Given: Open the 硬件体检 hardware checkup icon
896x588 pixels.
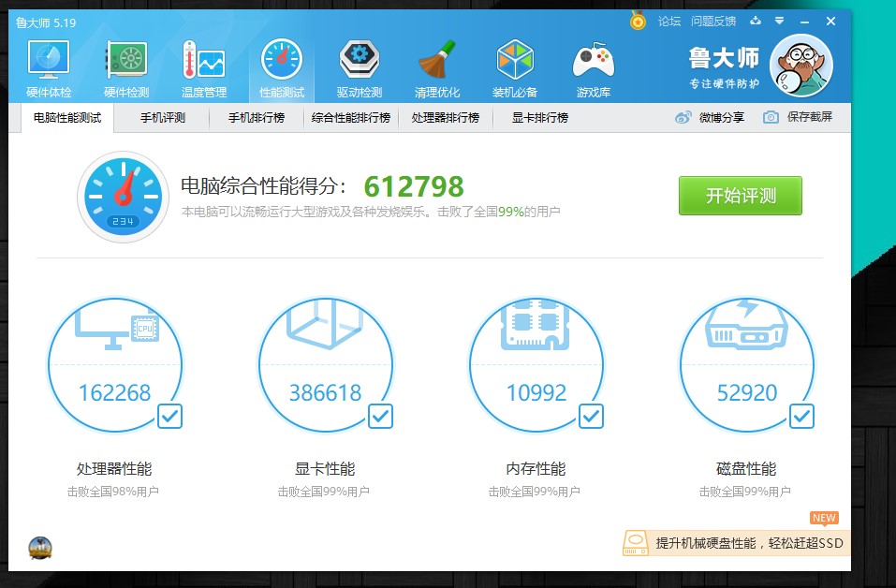Looking at the screenshot, I should [x=49, y=68].
